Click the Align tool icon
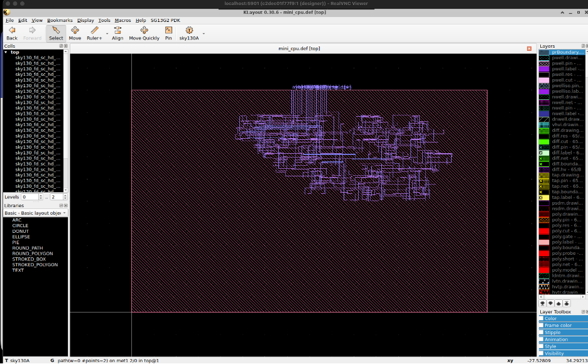The width and height of the screenshot is (588, 364). click(x=117, y=33)
